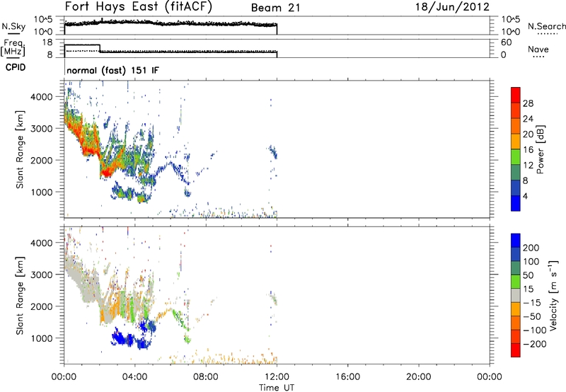The height and width of the screenshot is (392, 566).
Task: Click the power panel 'Slant Range [km]' label
Action: (20, 149)
